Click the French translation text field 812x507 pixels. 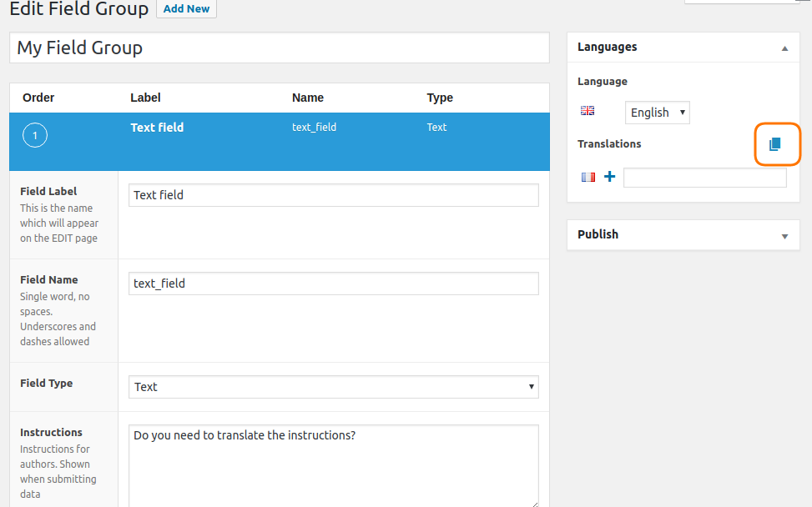(x=705, y=178)
